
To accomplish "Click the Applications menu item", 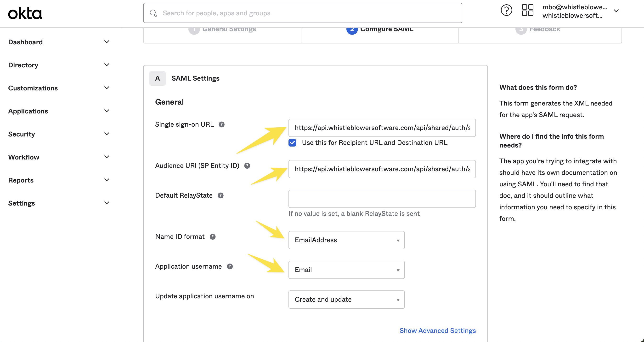I will click(x=28, y=111).
